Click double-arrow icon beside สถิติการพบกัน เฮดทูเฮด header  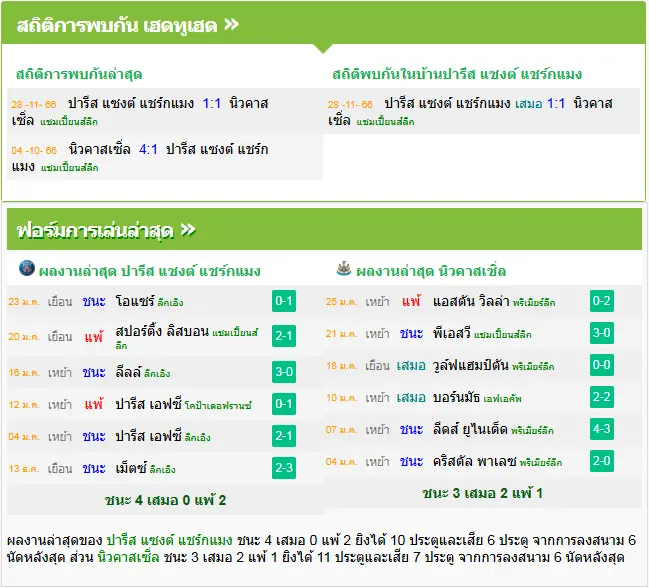(x=232, y=24)
